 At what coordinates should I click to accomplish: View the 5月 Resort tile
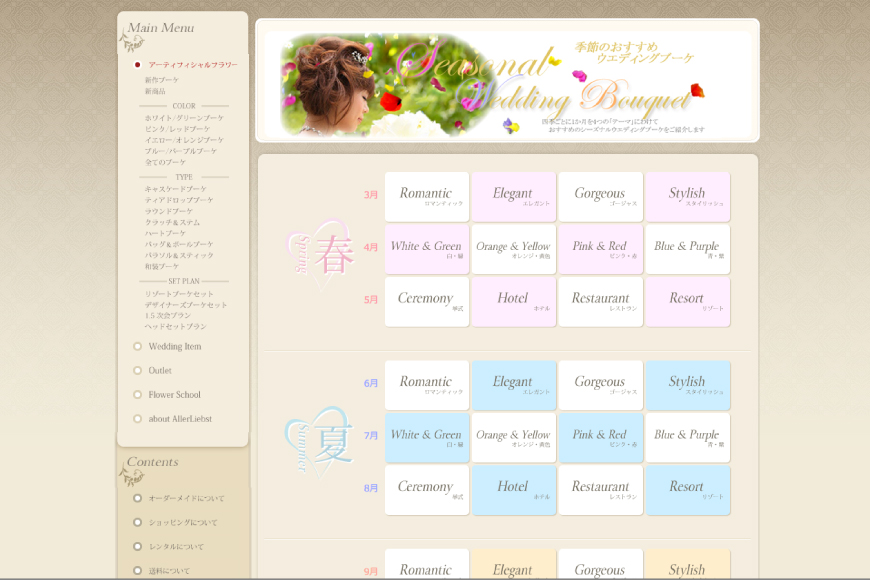[688, 302]
